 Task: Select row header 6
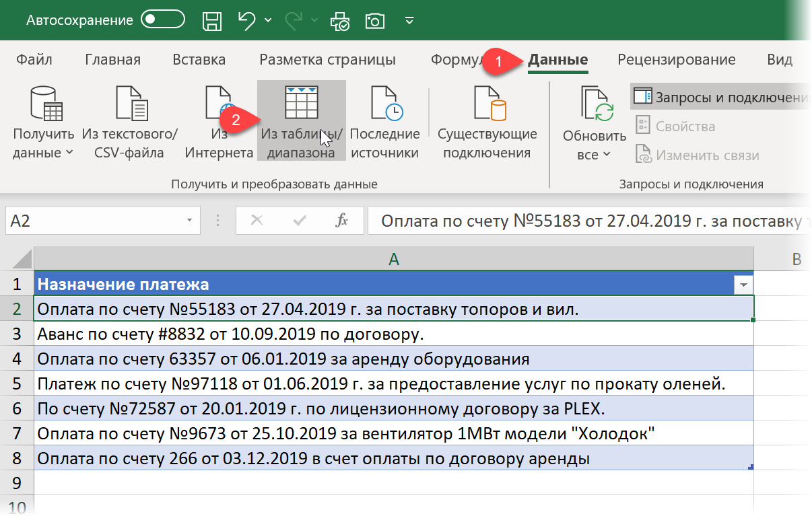18,408
